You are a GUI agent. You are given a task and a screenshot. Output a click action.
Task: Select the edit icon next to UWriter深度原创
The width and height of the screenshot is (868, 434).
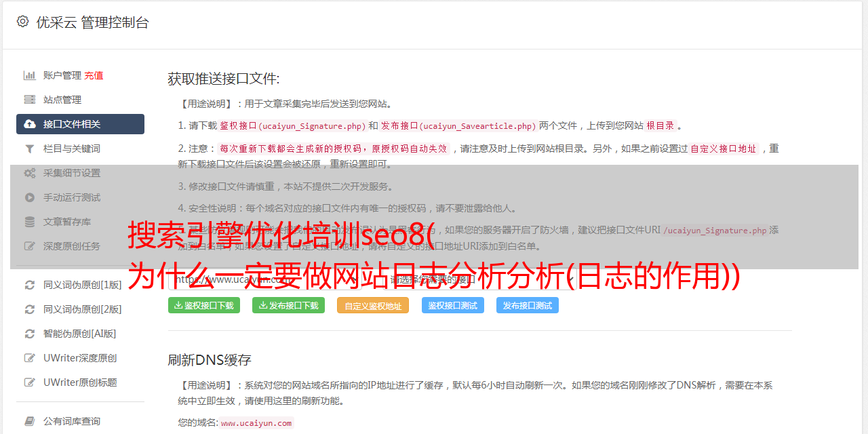[x=30, y=358]
